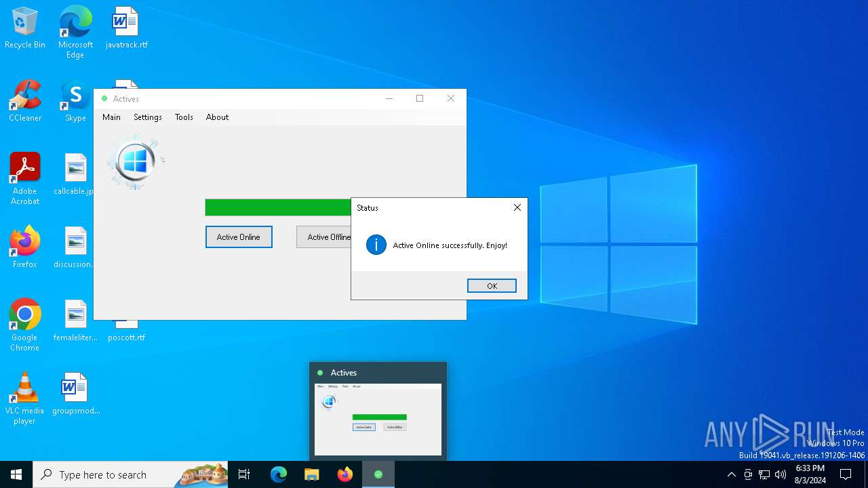
Task: Click the Actives app taskbar button
Action: (378, 474)
